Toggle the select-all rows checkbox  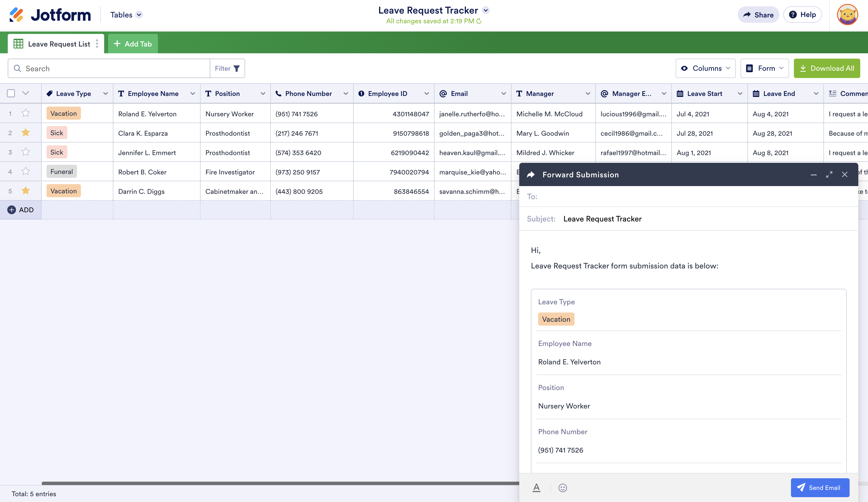(11, 93)
